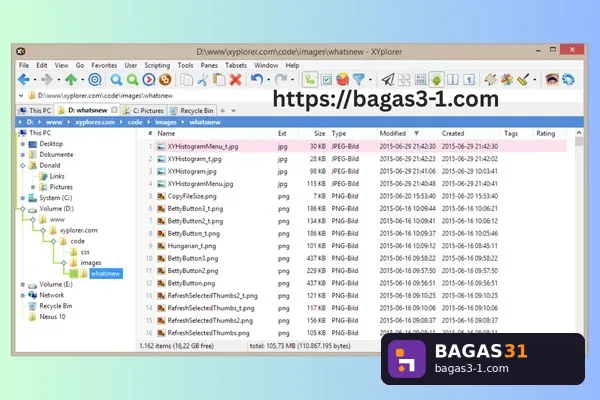Toggle checkbox selection mode in toolbar

pyautogui.click(x=326, y=80)
